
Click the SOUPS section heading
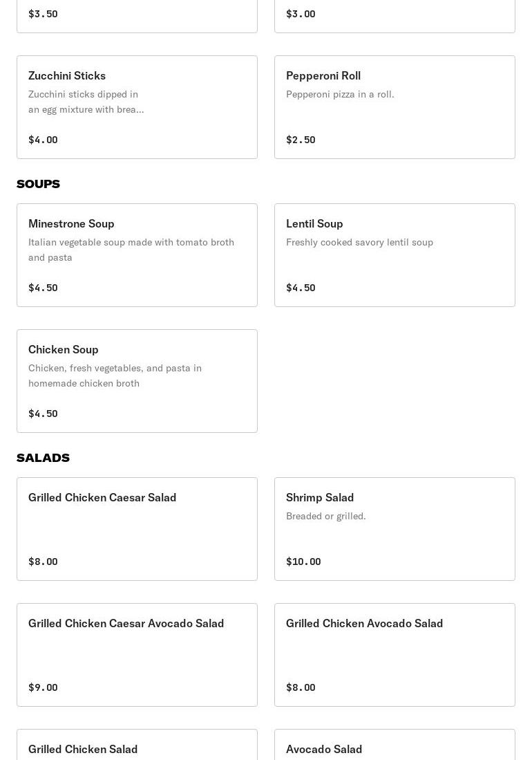tap(38, 184)
